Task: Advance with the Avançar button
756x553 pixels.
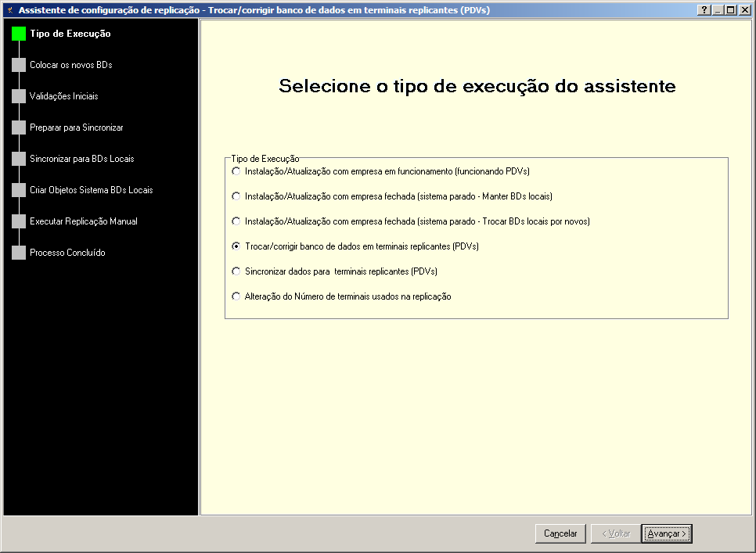Action: tap(667, 533)
